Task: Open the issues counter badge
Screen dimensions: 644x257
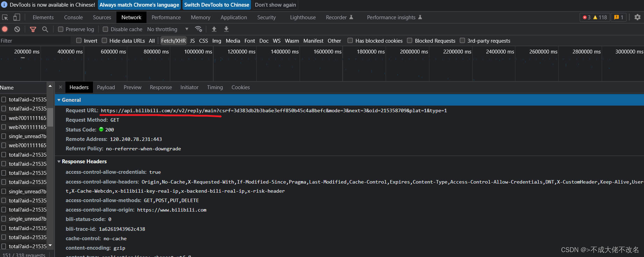Action: [618, 17]
